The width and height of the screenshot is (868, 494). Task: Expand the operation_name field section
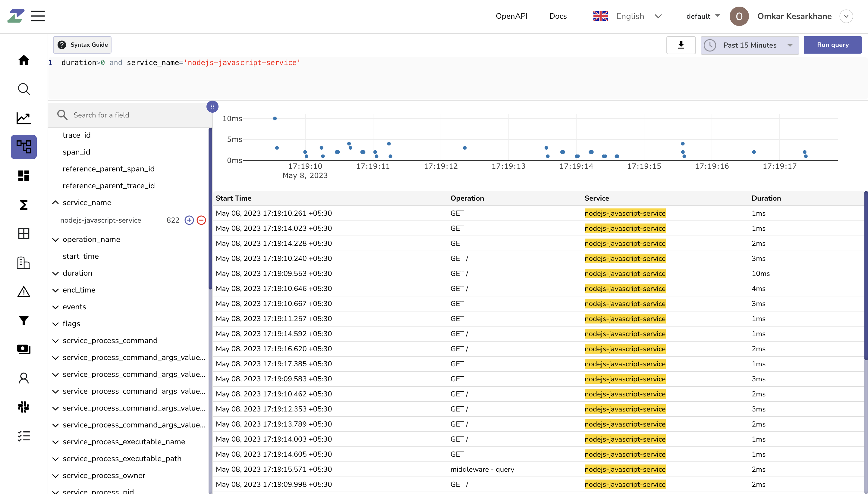[55, 239]
